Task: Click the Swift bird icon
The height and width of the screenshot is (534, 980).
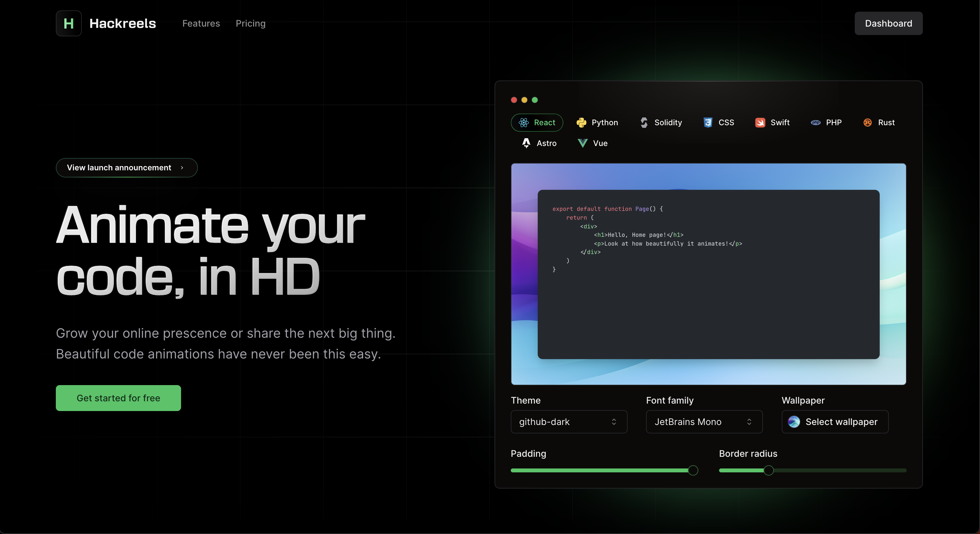Action: click(x=760, y=123)
